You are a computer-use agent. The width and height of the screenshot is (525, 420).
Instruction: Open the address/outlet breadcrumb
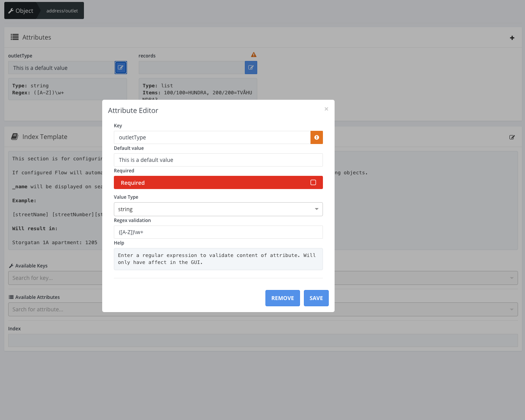click(x=62, y=11)
